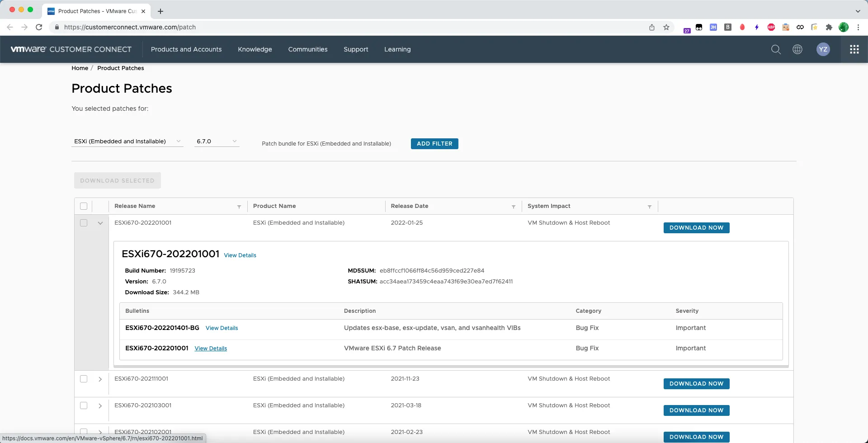
Task: Click the B extension icon
Action: 728,27
